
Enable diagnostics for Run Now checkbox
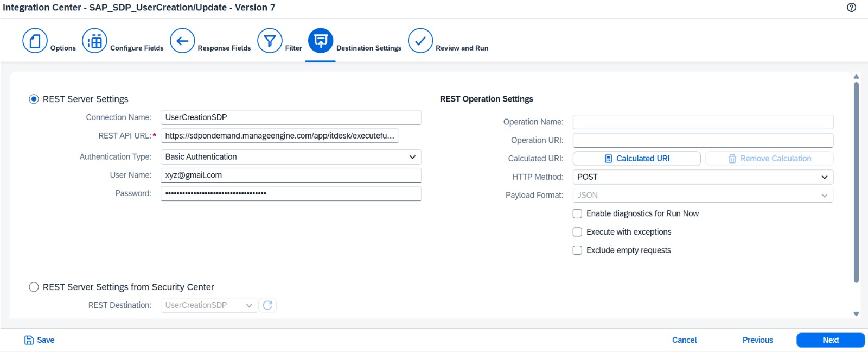coord(577,214)
